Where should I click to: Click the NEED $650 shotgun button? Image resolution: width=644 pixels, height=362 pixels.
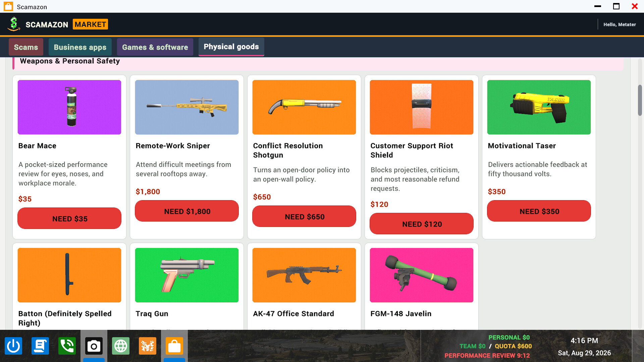coord(304,217)
